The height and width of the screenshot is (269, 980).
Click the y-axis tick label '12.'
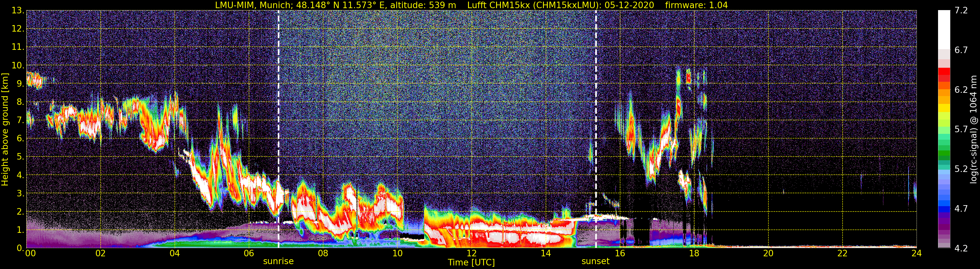18,29
